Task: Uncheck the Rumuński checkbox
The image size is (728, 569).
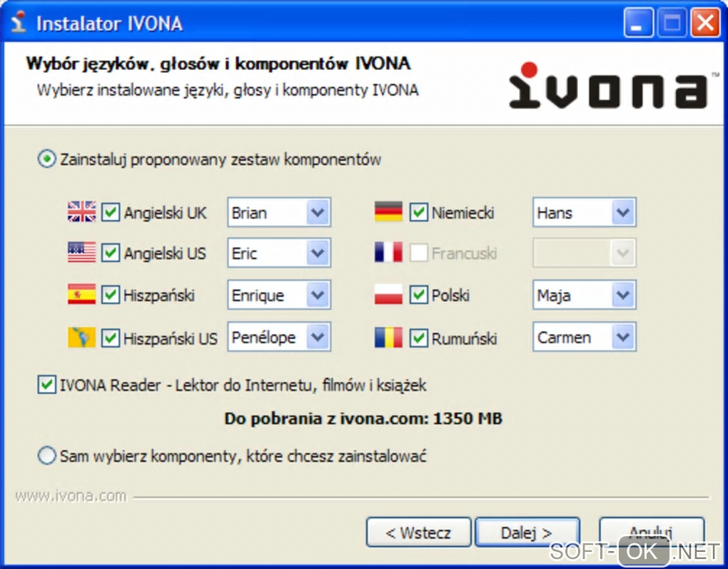Action: pyautogui.click(x=419, y=338)
